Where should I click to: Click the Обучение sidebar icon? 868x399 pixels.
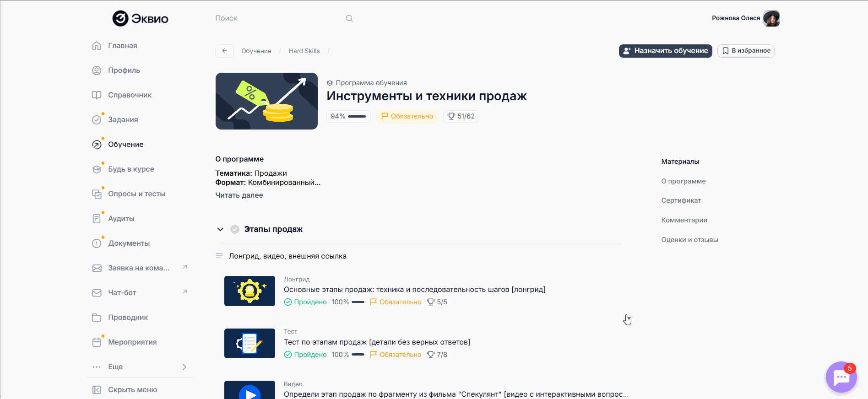[97, 145]
